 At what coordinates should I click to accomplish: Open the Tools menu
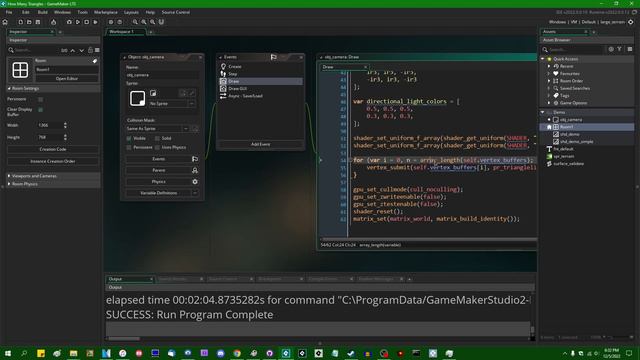[x=82, y=12]
